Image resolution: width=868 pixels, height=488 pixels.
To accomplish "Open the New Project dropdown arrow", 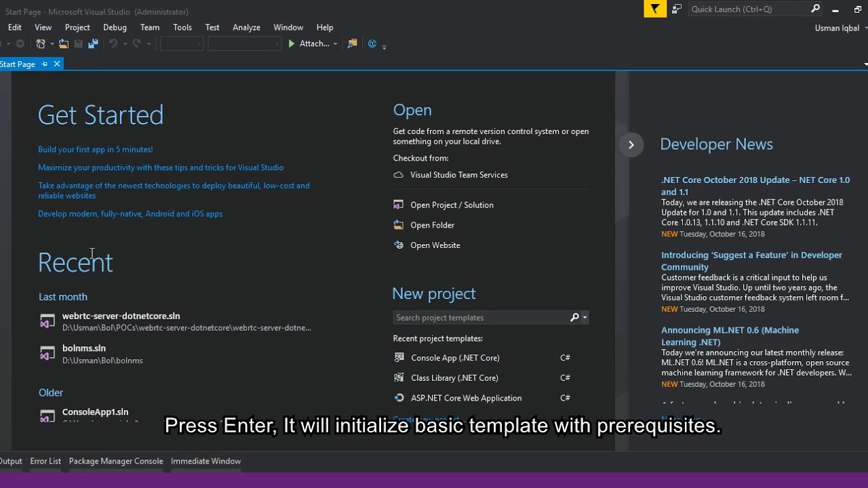I will coord(51,44).
